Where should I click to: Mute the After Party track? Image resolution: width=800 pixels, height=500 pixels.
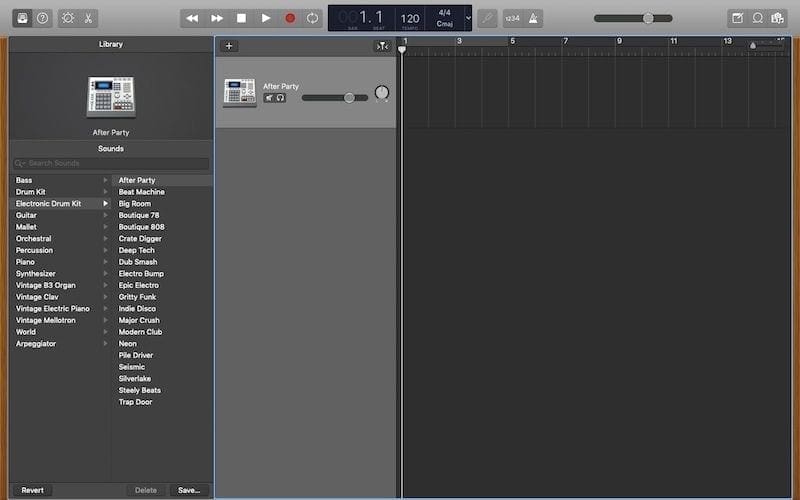pyautogui.click(x=269, y=98)
